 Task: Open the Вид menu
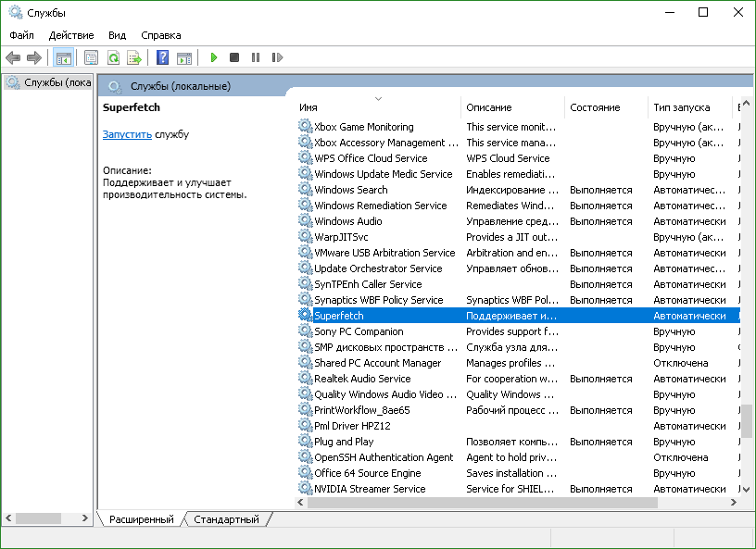click(117, 35)
